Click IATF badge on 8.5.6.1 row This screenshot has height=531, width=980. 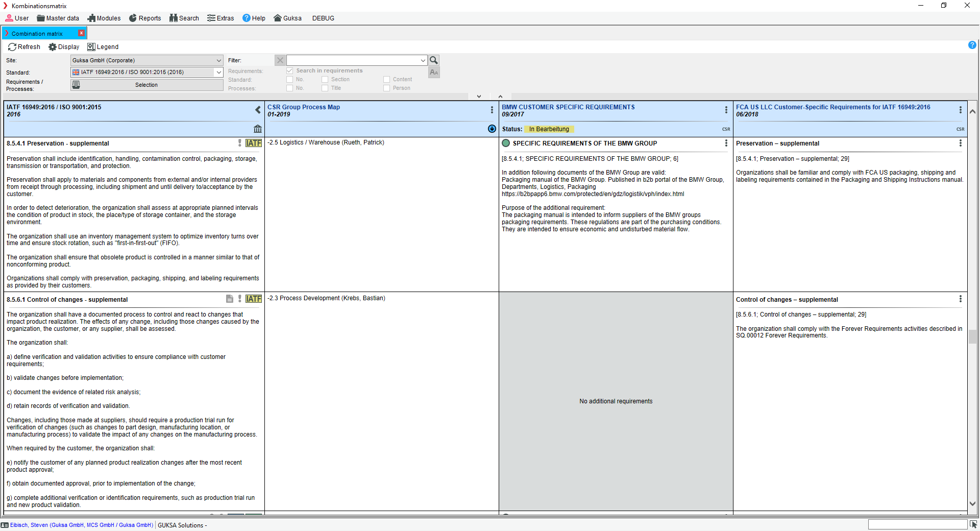tap(254, 299)
